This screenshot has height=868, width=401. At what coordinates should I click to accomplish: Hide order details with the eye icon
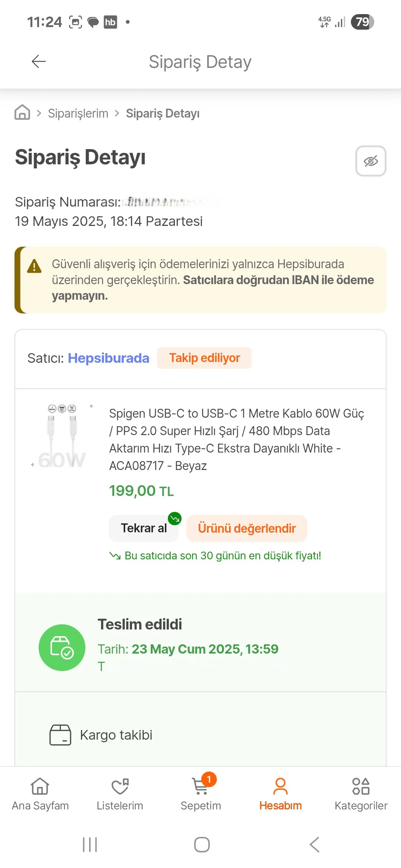coord(371,161)
